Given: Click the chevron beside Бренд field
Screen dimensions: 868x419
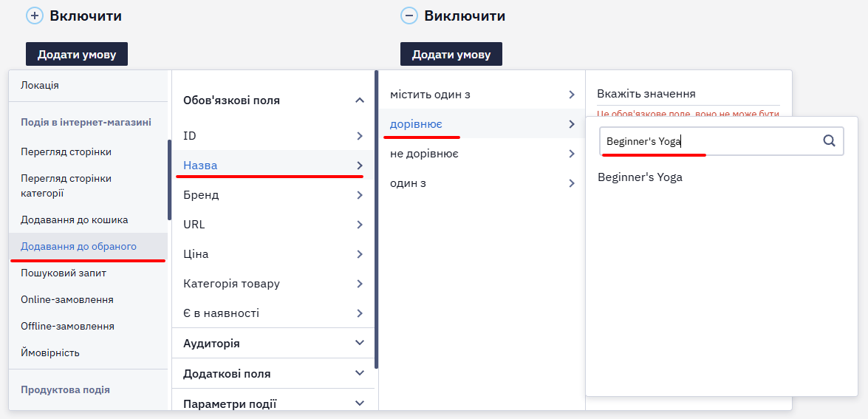Looking at the screenshot, I should click(360, 195).
